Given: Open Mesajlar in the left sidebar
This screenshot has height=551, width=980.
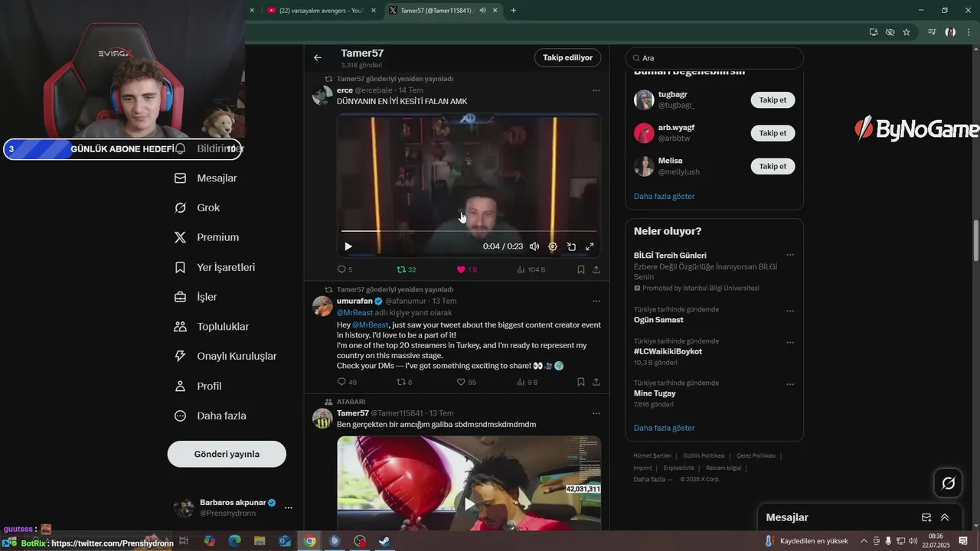Looking at the screenshot, I should click(206, 178).
